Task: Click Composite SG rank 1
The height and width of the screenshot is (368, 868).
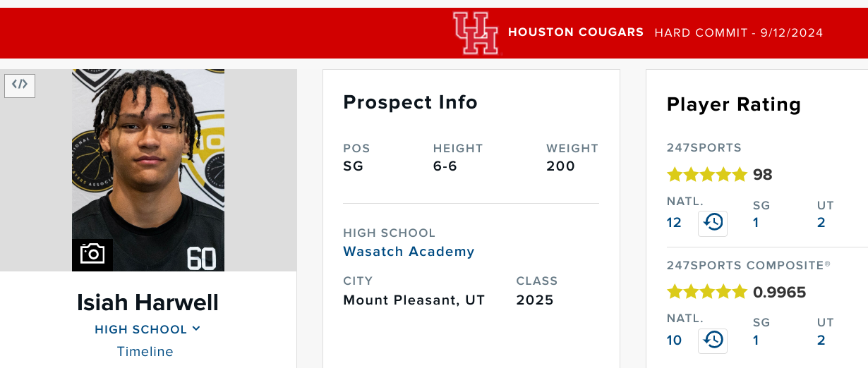Action: (x=756, y=341)
